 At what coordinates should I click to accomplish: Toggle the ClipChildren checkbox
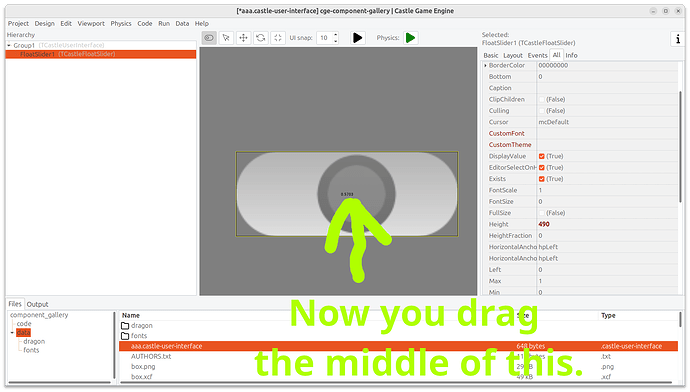pyautogui.click(x=542, y=99)
